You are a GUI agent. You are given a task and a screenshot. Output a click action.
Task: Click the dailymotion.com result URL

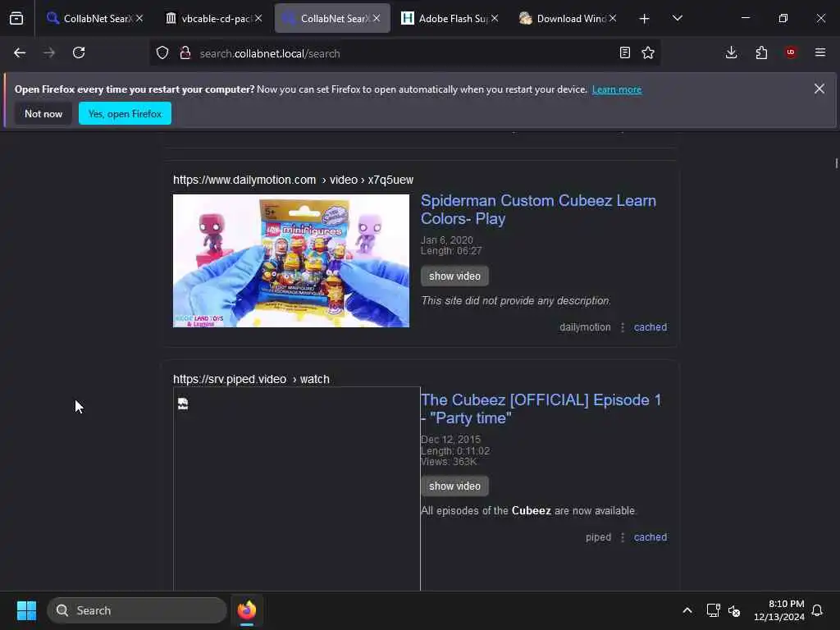[x=293, y=180]
